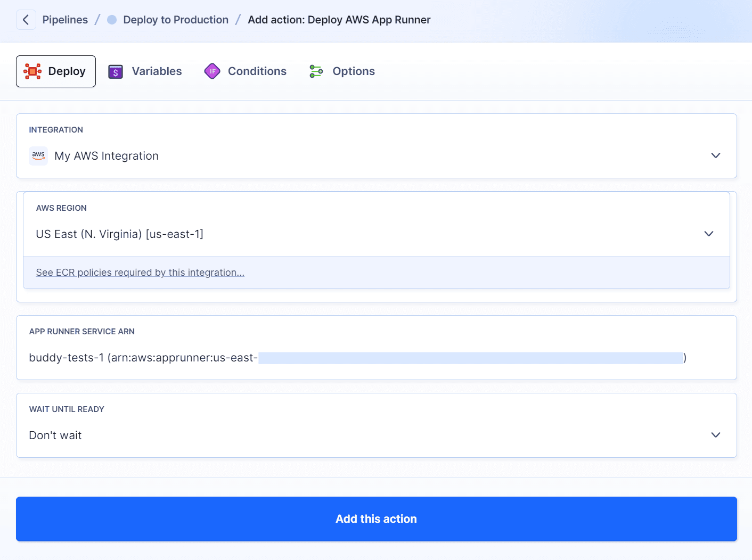Image resolution: width=752 pixels, height=560 pixels.
Task: Open the ECR policies required link
Action: [x=140, y=272]
